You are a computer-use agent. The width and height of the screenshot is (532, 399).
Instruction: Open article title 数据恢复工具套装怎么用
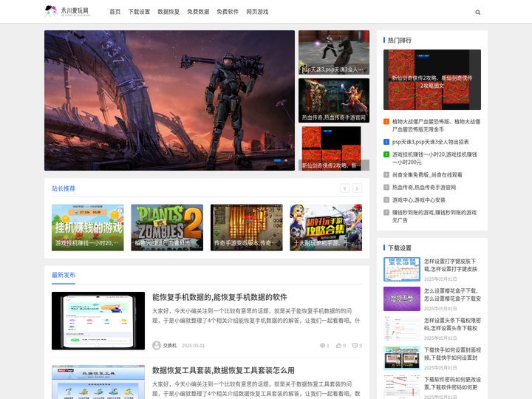pos(223,370)
